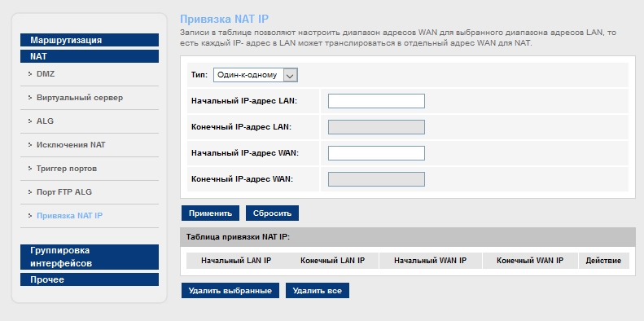Click the Конечный WAN IP column header
Screen dimensions: 644x321
[530, 261]
